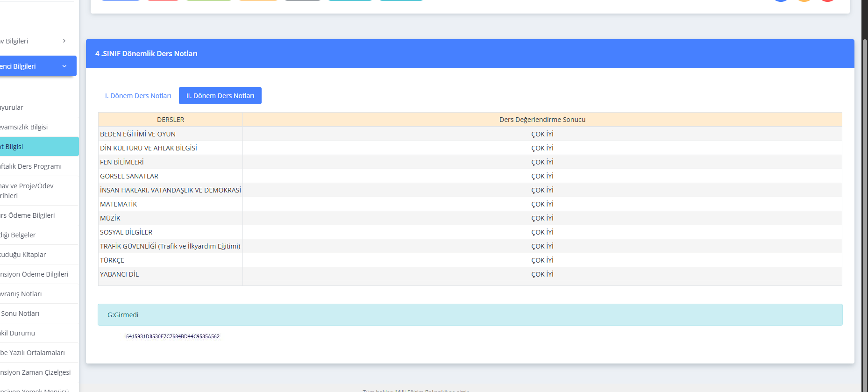Select II. Dönem Ders Notları tab
The width and height of the screenshot is (868, 392).
(x=220, y=96)
